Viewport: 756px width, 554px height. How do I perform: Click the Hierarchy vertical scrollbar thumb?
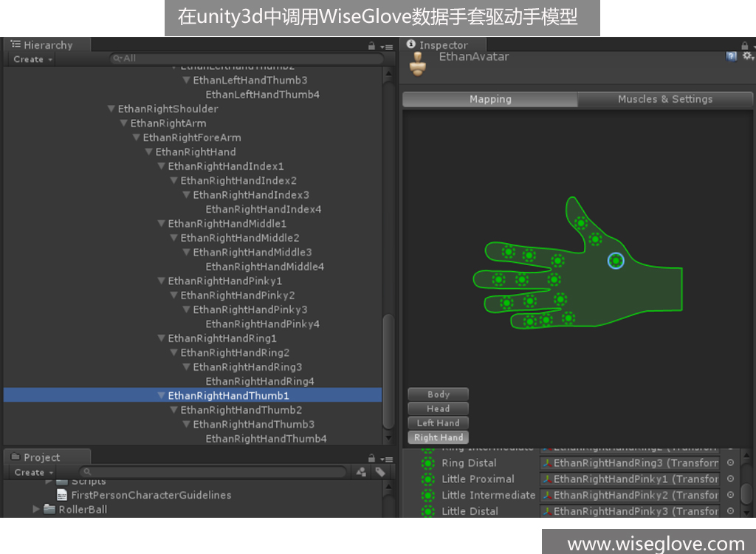coord(388,369)
